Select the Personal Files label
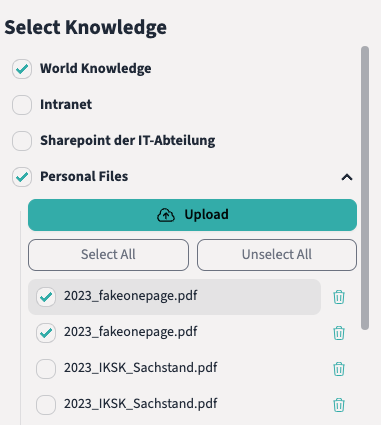 coord(84,176)
